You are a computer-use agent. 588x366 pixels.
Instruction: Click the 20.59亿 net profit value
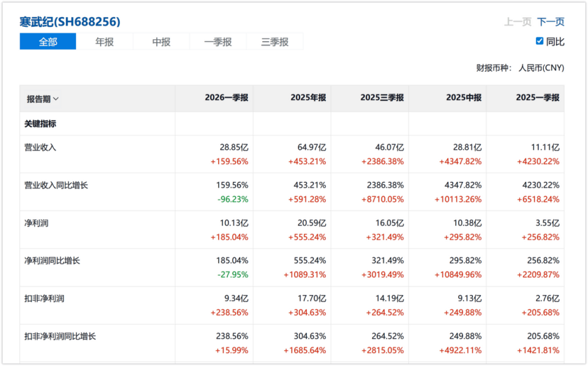pyautogui.click(x=312, y=223)
